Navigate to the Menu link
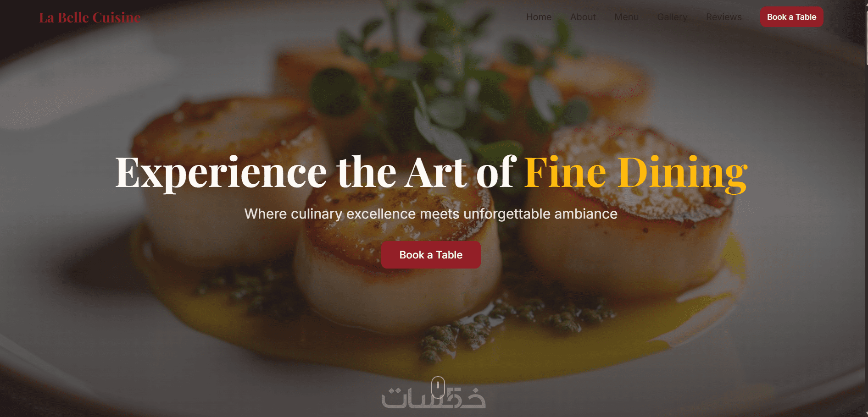This screenshot has height=417, width=868. coord(626,17)
